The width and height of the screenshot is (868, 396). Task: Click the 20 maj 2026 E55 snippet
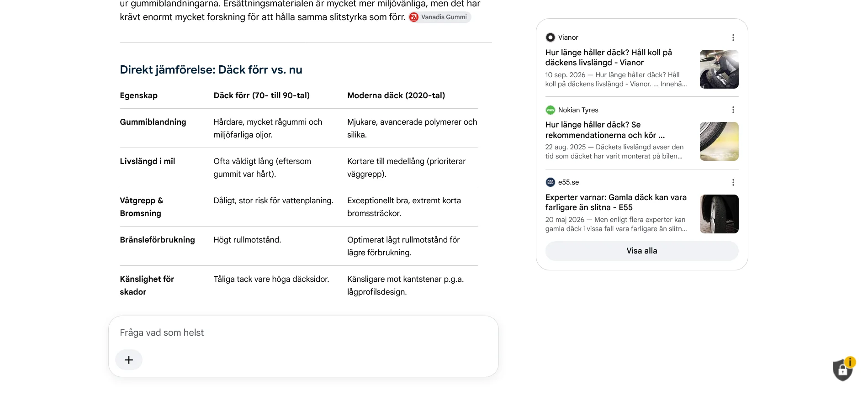point(616,224)
